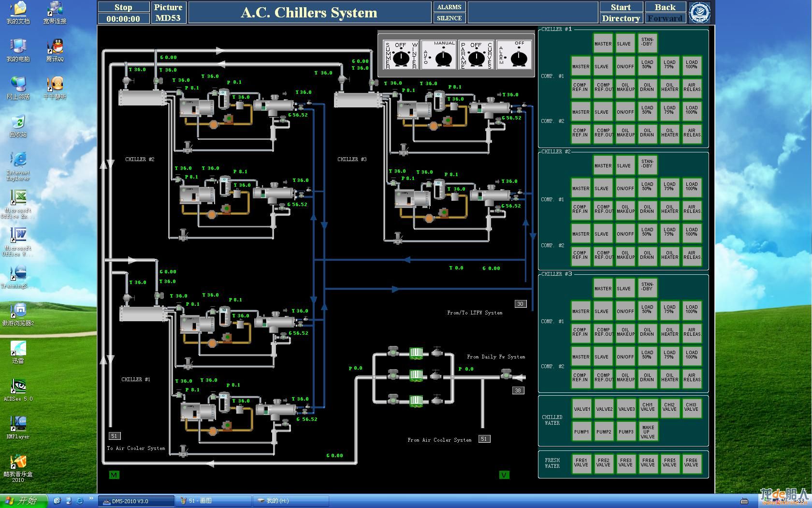
Task: Click the green M marker on schematic
Action: [114, 475]
